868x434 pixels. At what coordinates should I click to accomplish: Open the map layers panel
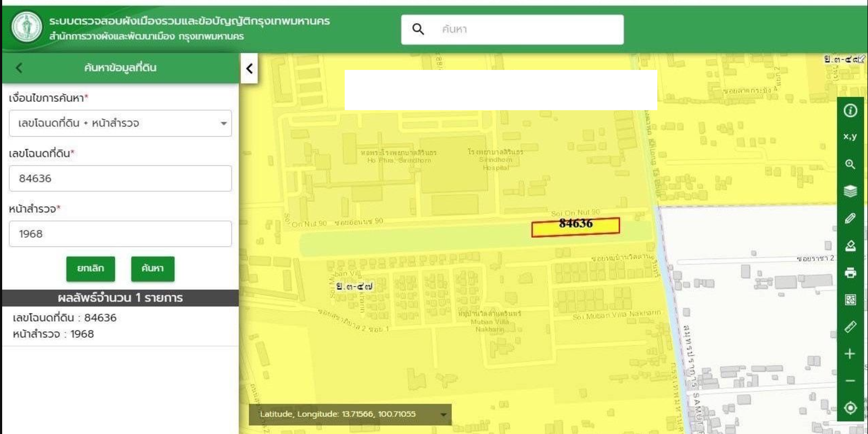point(850,192)
